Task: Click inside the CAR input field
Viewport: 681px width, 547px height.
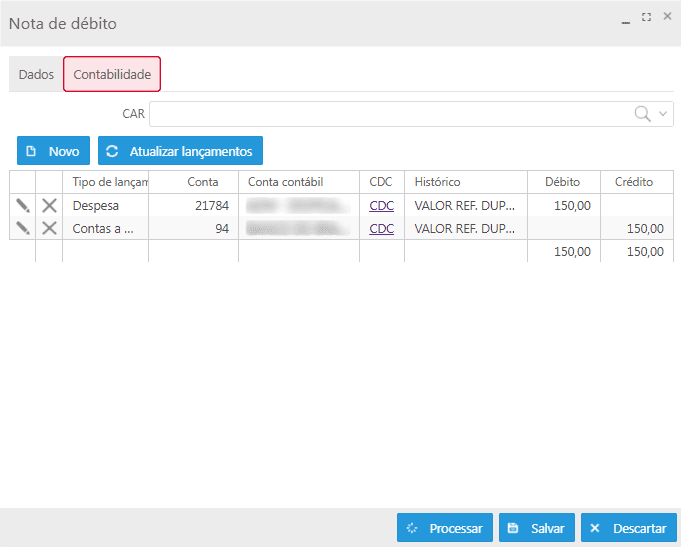Action: pyautogui.click(x=390, y=114)
